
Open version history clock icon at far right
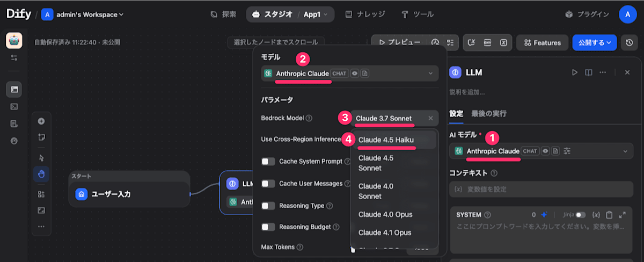[630, 42]
